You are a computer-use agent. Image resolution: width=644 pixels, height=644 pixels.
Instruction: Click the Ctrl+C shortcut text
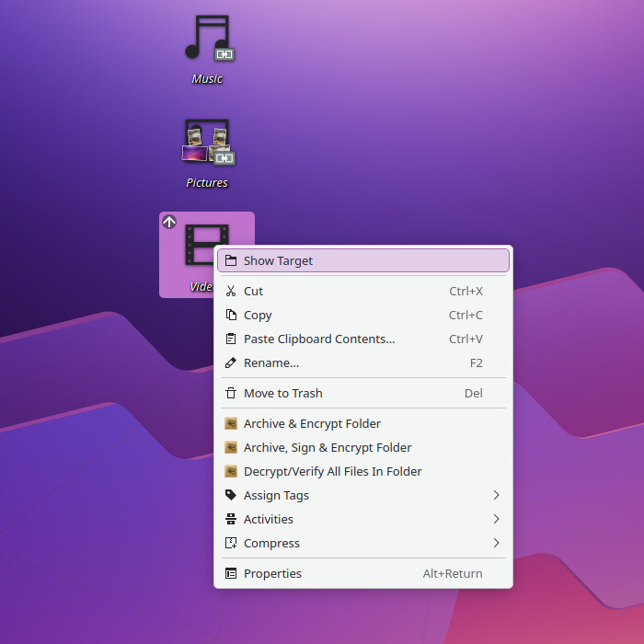click(466, 315)
